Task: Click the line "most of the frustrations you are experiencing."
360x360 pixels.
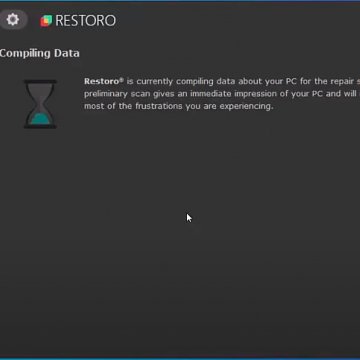Action: 179,106
